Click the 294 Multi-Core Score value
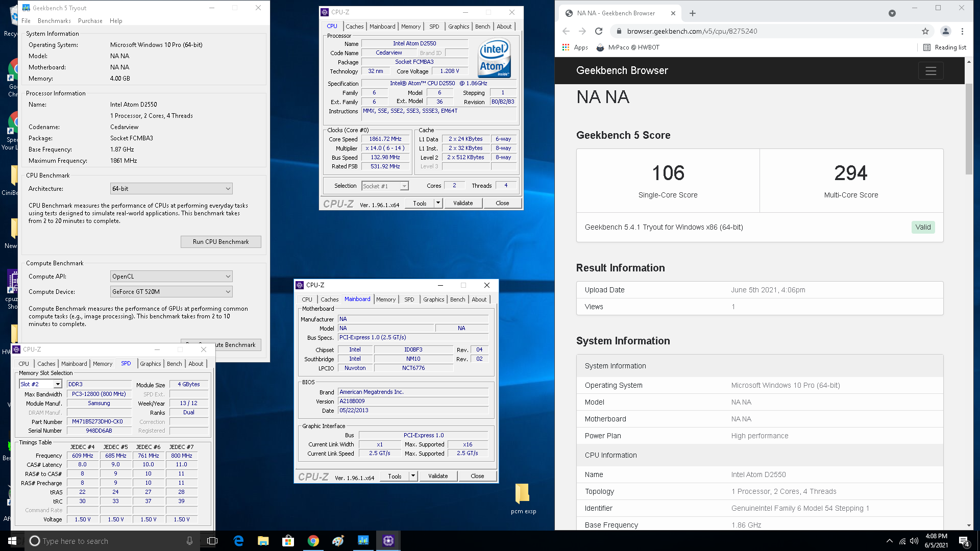Screen dimensions: 980x551 pos(851,173)
